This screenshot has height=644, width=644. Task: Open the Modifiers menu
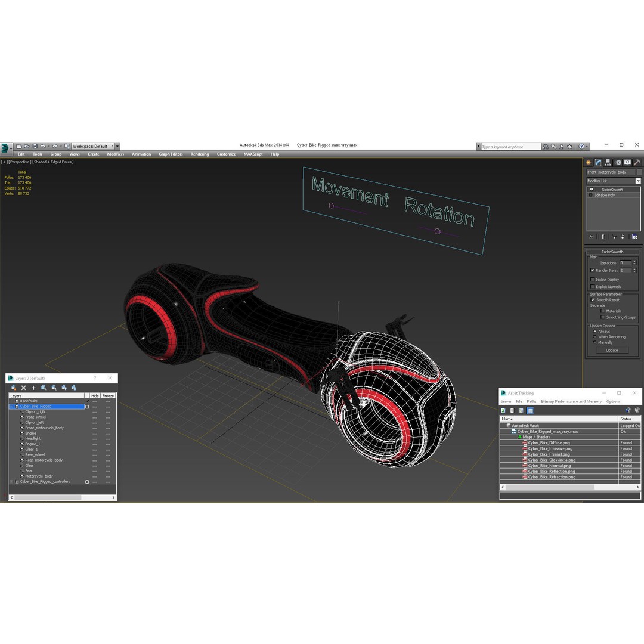116,154
